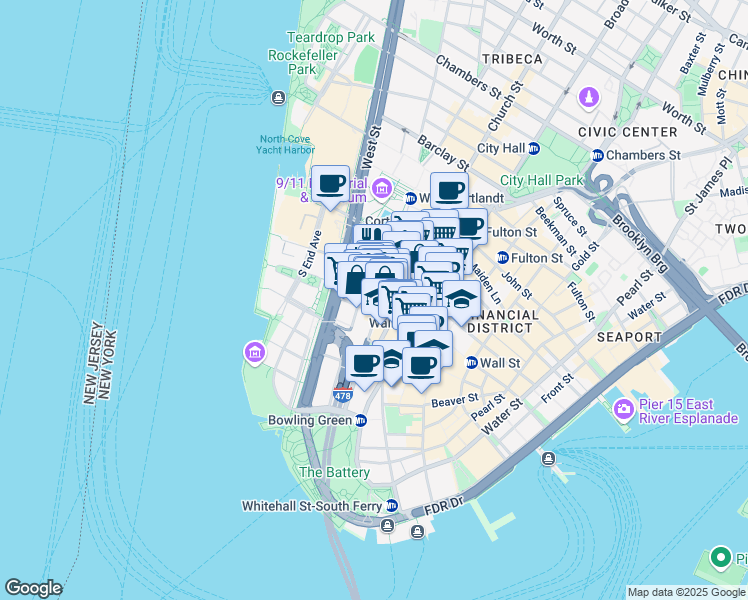This screenshot has width=748, height=600.
Task: Click the S End Ave street label
Action: 310,254
